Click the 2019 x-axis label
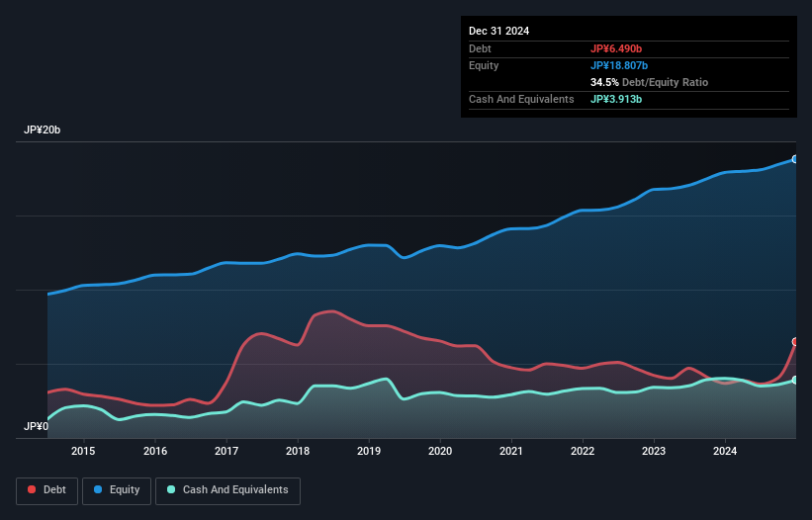Image resolution: width=812 pixels, height=520 pixels. tap(369, 451)
